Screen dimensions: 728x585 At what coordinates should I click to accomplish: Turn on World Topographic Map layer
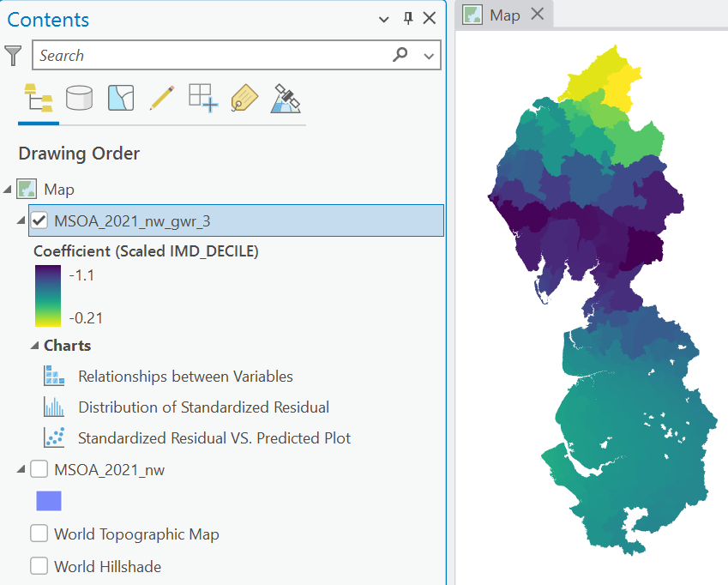pyautogui.click(x=39, y=534)
